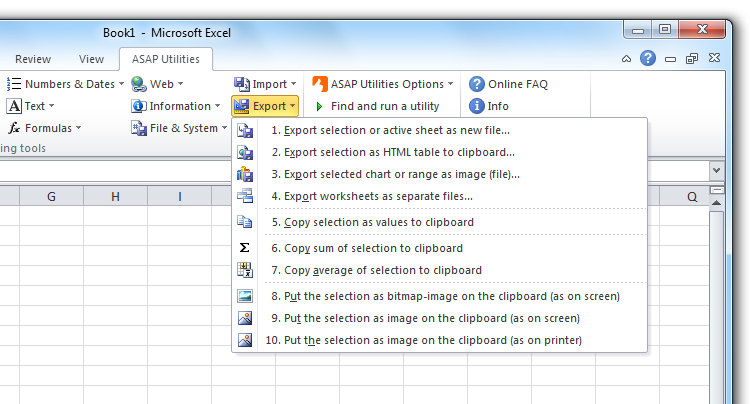Open the Online FAQ link

(518, 84)
